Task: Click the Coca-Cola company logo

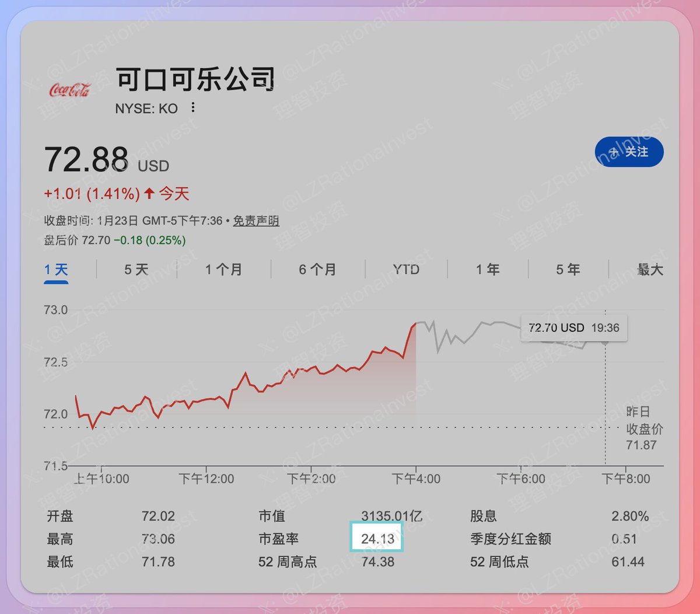Action: (70, 89)
